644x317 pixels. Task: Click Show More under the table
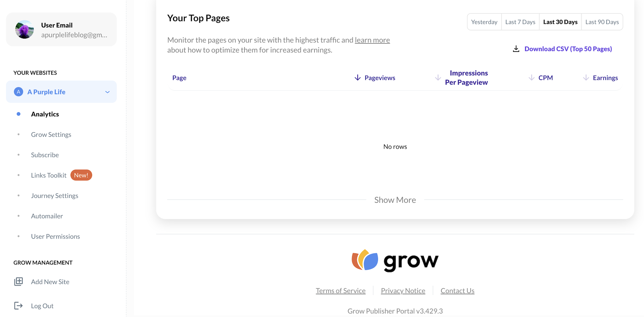tap(395, 200)
